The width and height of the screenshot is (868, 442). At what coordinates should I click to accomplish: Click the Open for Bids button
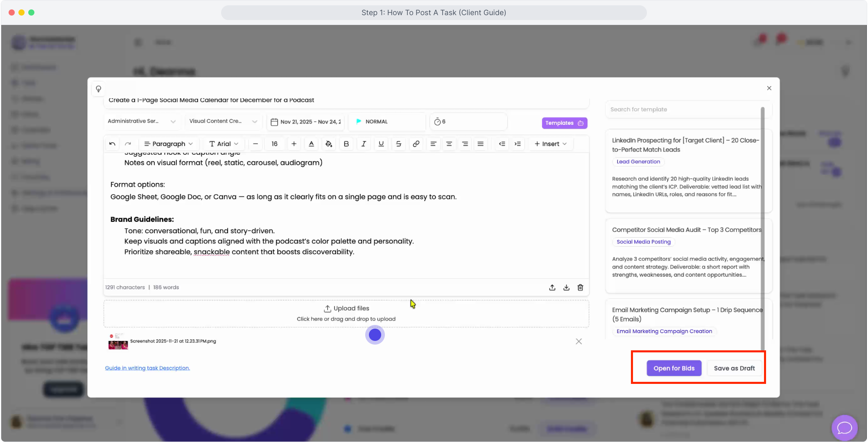click(674, 368)
